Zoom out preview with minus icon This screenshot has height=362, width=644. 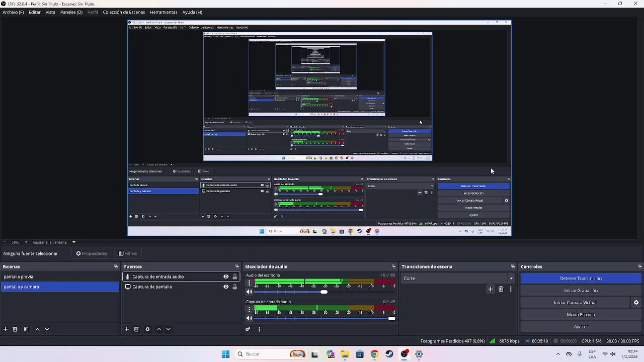[x=5, y=242]
